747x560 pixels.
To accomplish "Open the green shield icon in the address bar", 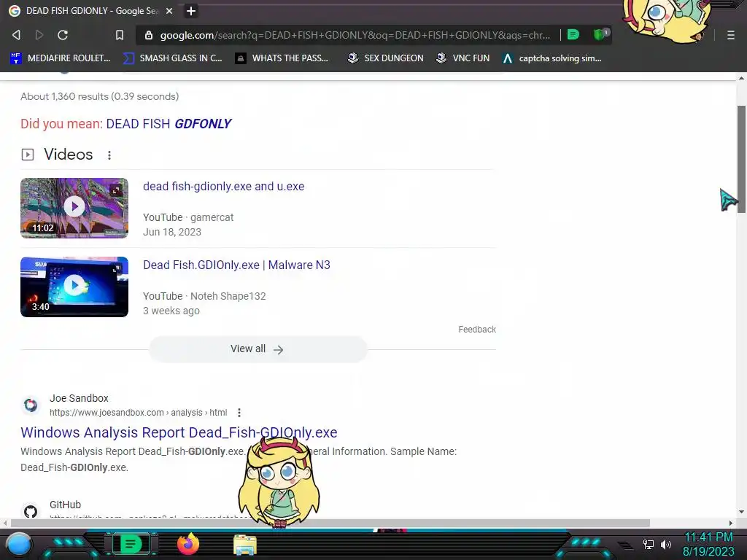I will pos(600,34).
